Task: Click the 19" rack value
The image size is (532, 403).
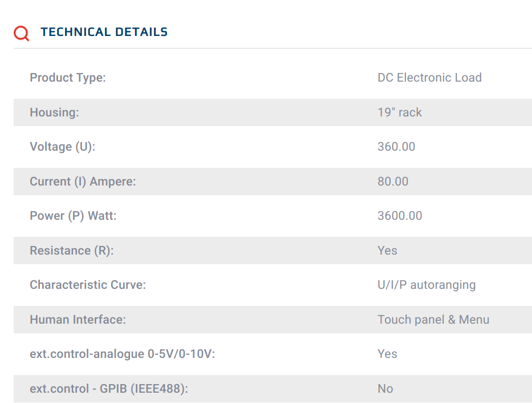Action: (x=400, y=112)
